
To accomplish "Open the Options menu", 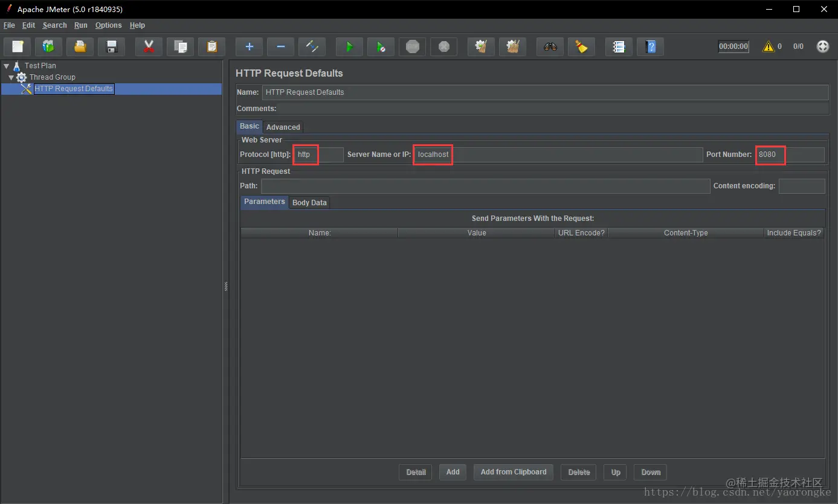I will point(108,25).
